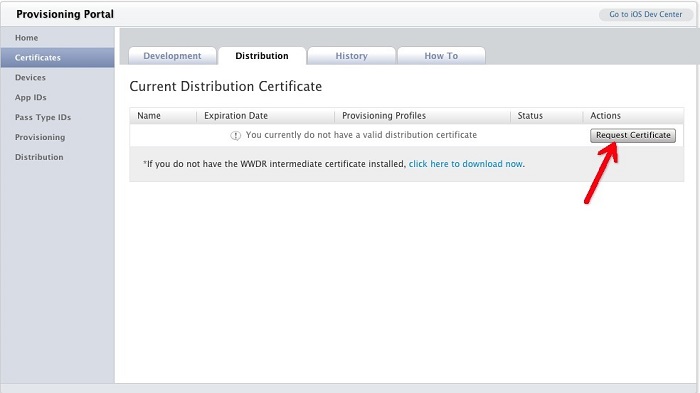Click the Actions column header
Image resolution: width=700 pixels, height=393 pixels.
(x=605, y=116)
